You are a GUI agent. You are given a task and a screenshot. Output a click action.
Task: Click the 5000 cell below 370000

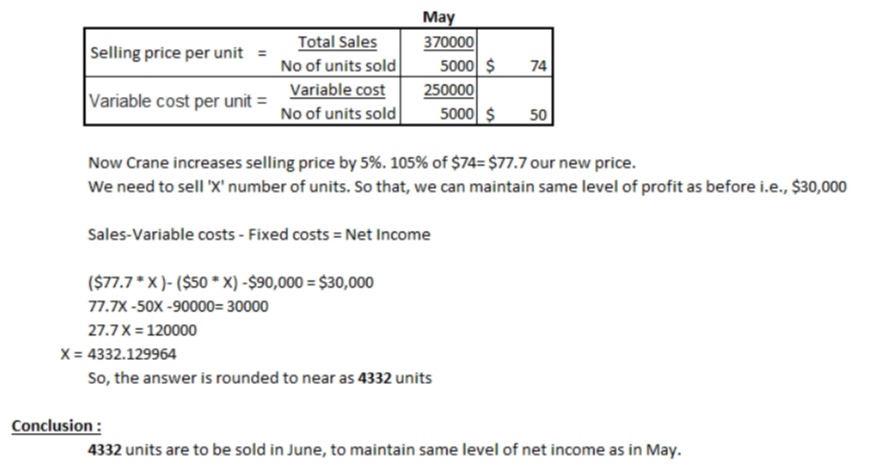[x=457, y=66]
